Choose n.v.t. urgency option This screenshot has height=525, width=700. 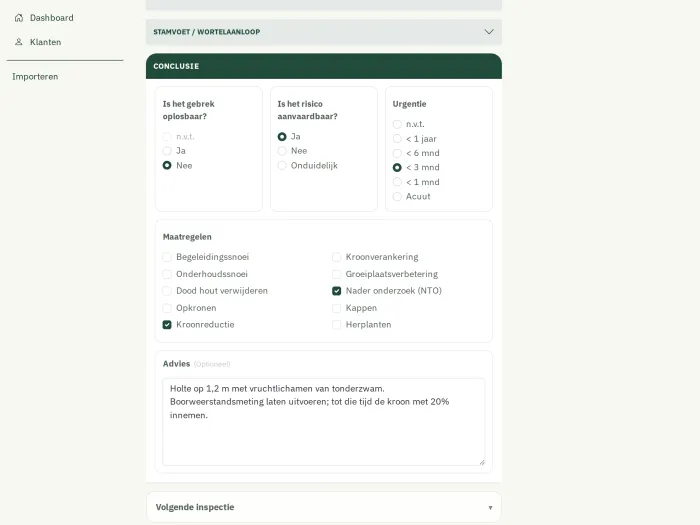coord(397,124)
